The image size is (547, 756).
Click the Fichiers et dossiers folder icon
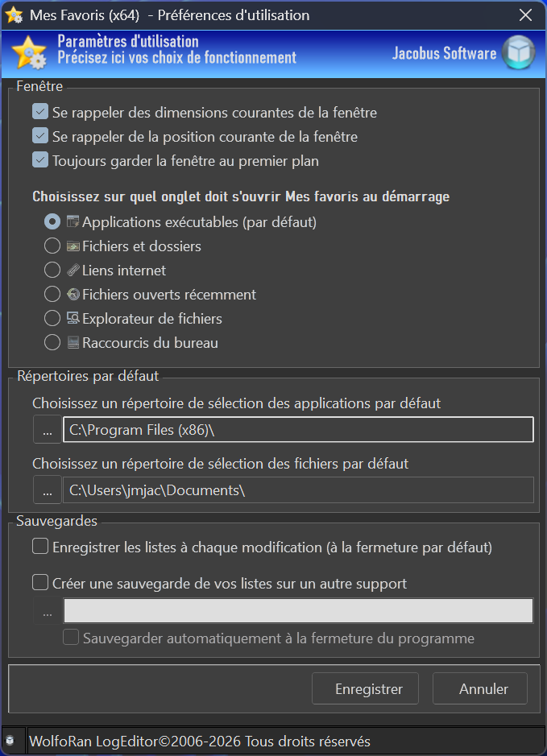pos(73,246)
